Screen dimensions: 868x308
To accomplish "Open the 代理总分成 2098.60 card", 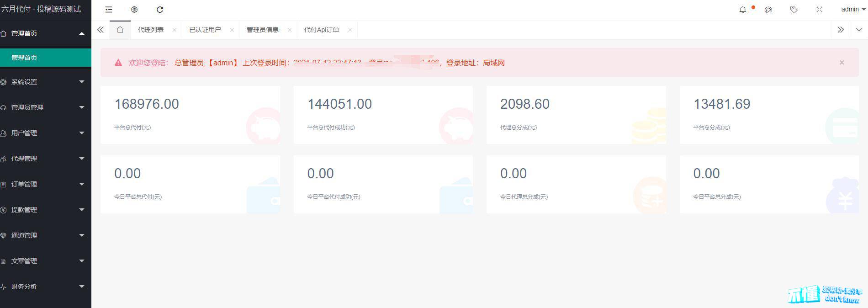I will pos(576,115).
